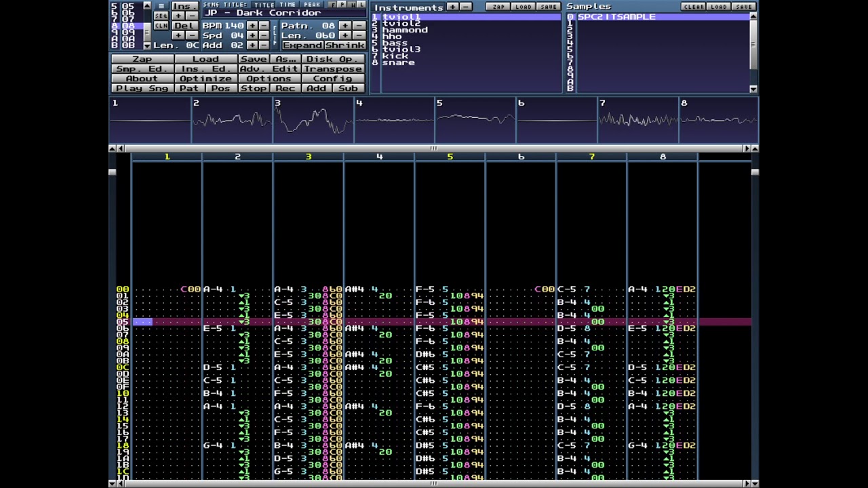This screenshot has width=868, height=488.
Task: Add an instrument with the plus button
Action: pyautogui.click(x=452, y=7)
